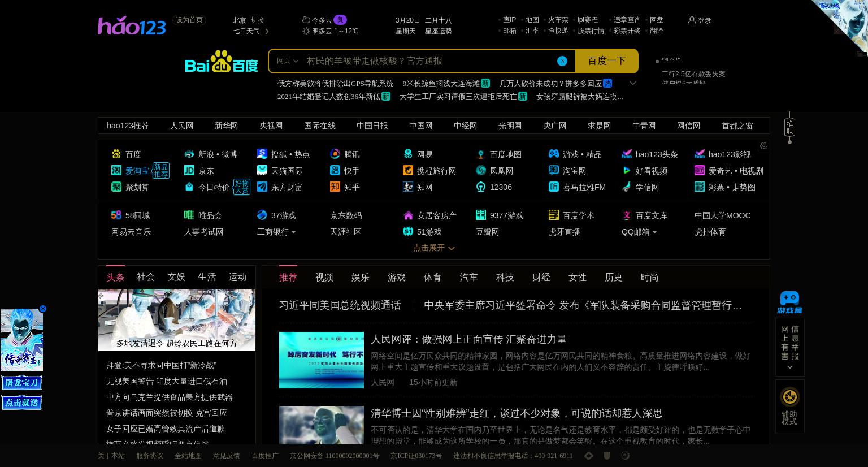The height and width of the screenshot is (467, 868).
Task: Open Kuaishou icon
Action: 335,170
